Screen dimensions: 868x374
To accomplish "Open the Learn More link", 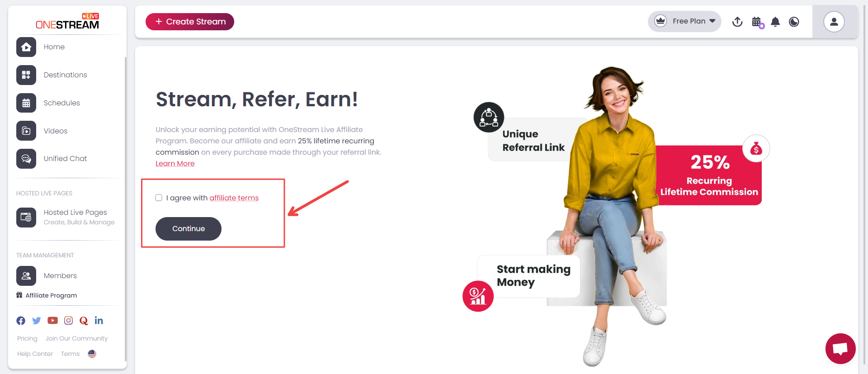I will click(175, 164).
